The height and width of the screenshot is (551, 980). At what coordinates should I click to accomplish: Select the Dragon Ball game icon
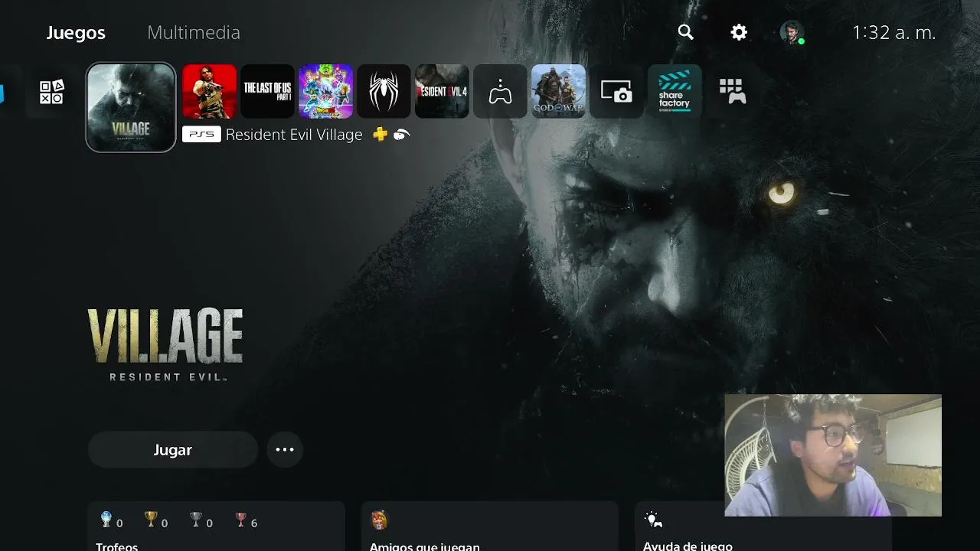pos(326,91)
